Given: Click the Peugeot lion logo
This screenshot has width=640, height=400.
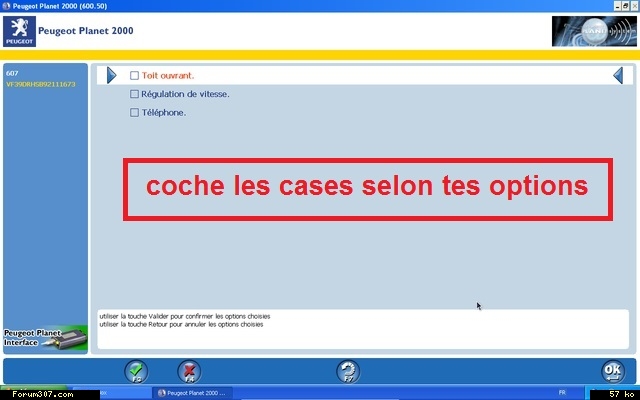Looking at the screenshot, I should [20, 30].
